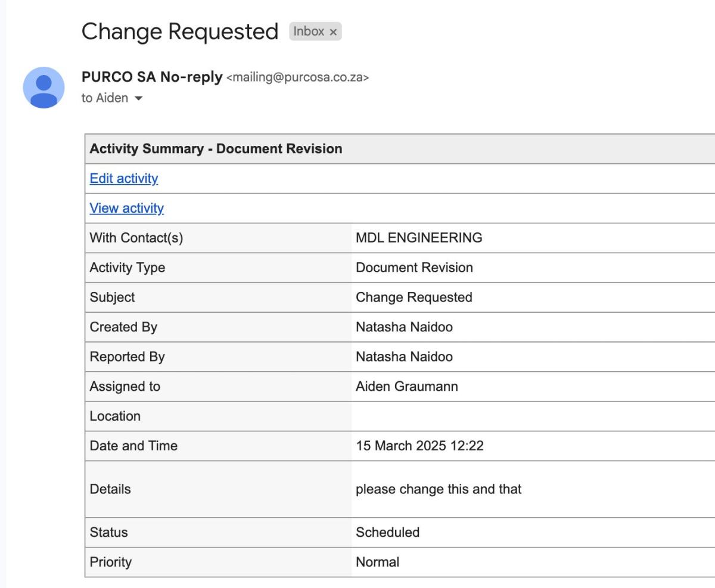The image size is (715, 588).
Task: Click the mailing@purcosa.co.za sender address
Action: 297,77
